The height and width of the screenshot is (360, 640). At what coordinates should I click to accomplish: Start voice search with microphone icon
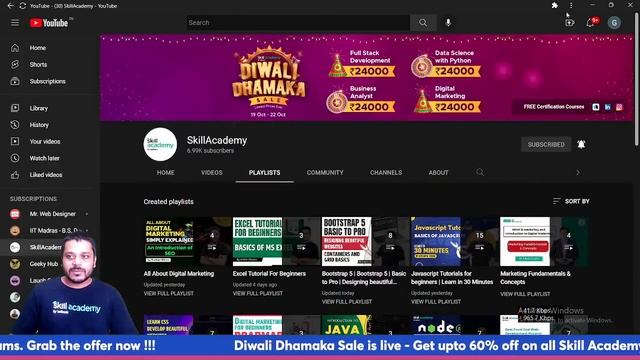(448, 23)
